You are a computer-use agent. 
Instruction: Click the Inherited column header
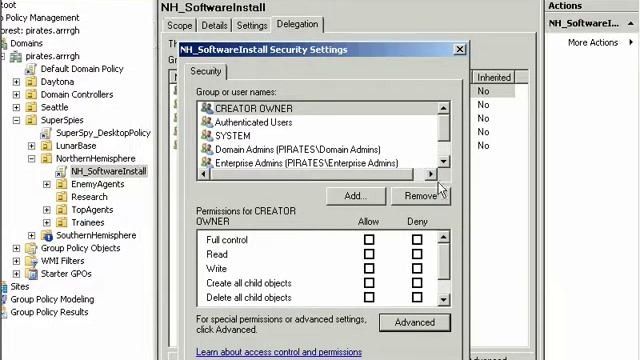click(x=493, y=77)
